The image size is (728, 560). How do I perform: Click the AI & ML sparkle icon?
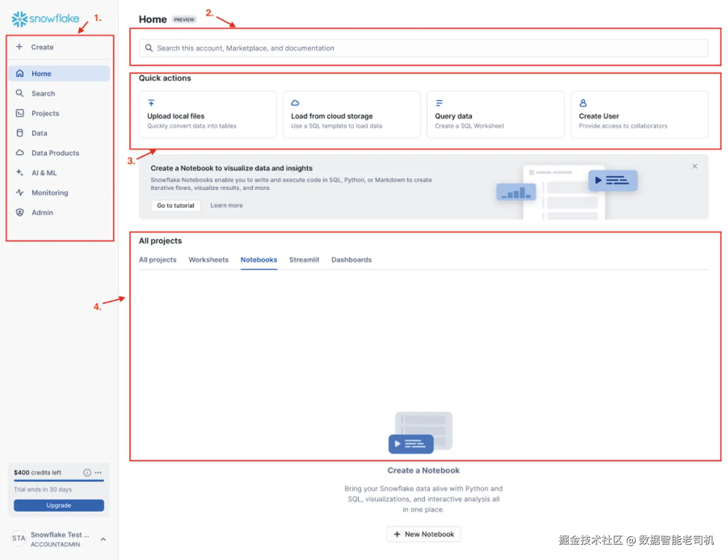coord(20,172)
